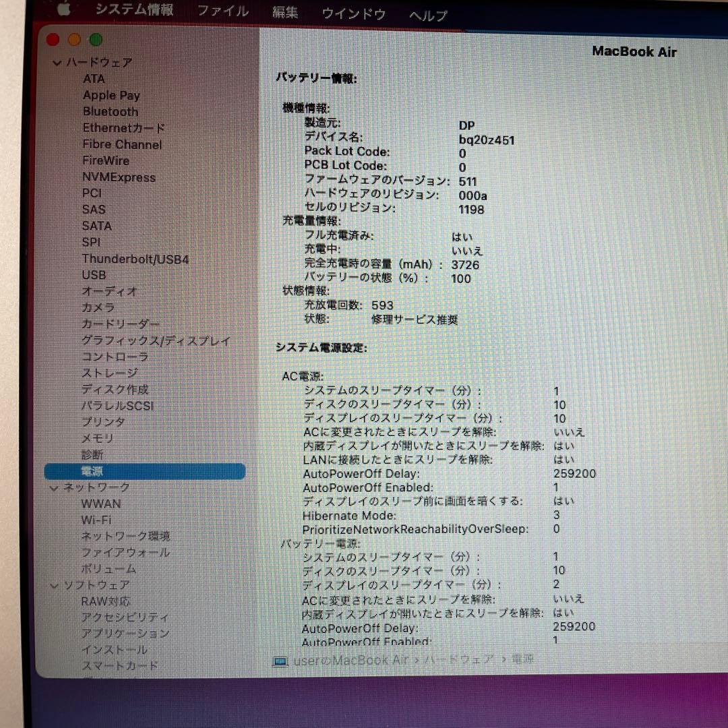The height and width of the screenshot is (728, 728).
Task: Click the firmware version value 511
Action: [468, 181]
